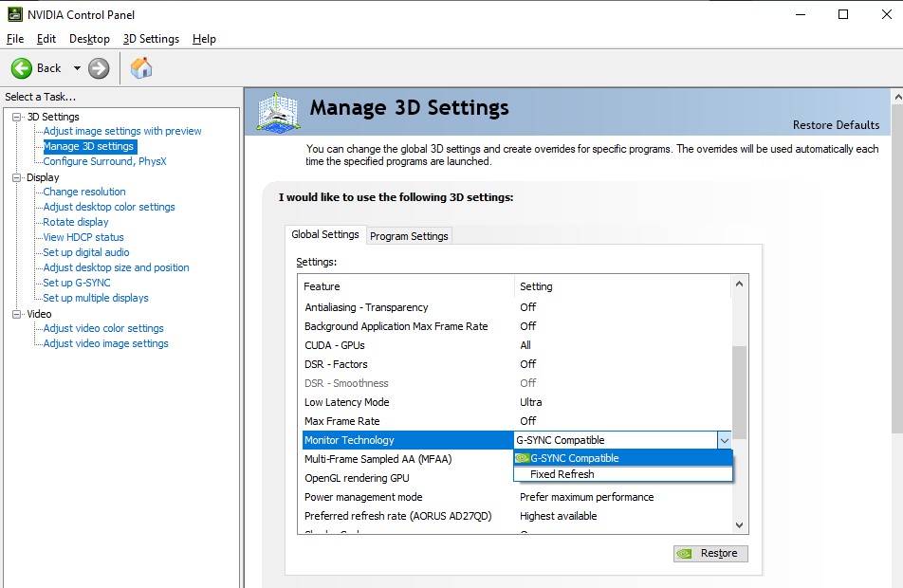Screen dimensions: 903x588
Task: Open Set up G-SYNC in the sidebar
Action: point(77,283)
